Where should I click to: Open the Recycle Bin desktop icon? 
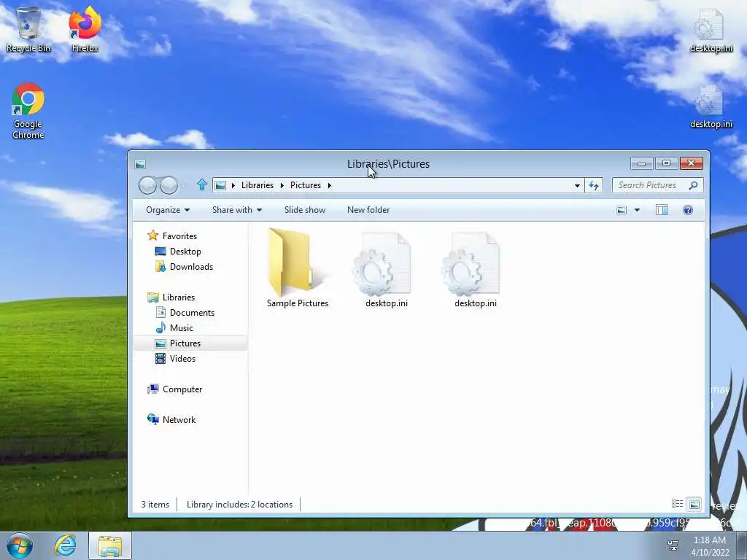[28, 28]
